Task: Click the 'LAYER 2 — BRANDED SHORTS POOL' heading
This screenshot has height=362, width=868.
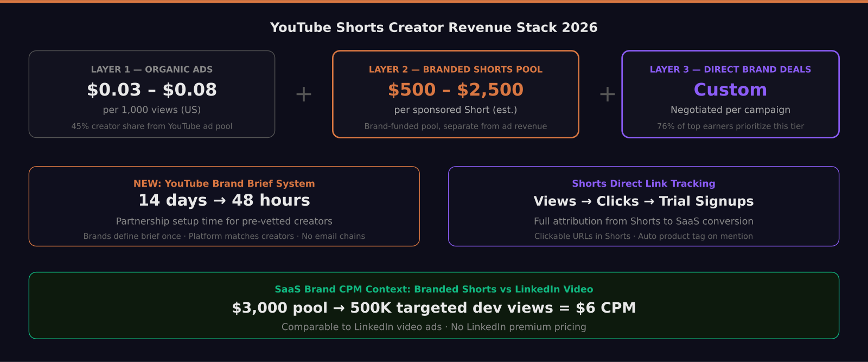Action: tap(456, 69)
